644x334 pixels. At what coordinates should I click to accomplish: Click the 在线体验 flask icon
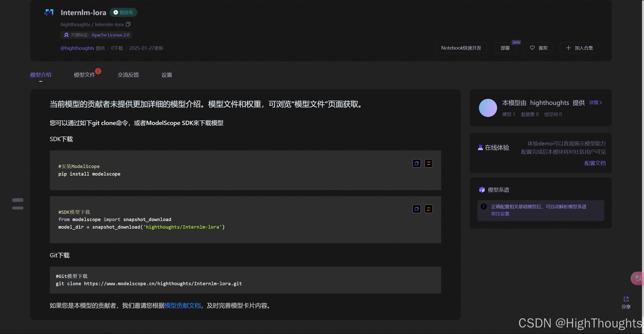[x=480, y=148]
